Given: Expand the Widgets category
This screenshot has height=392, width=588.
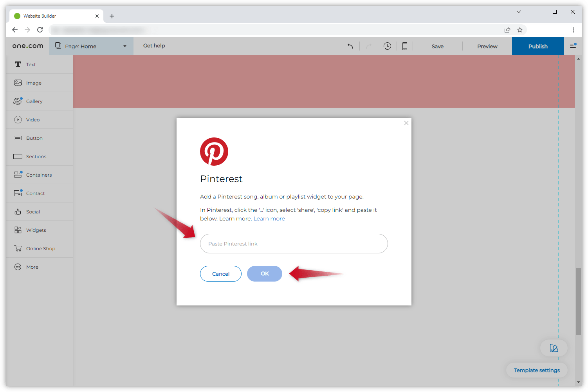Looking at the screenshot, I should pyautogui.click(x=36, y=230).
